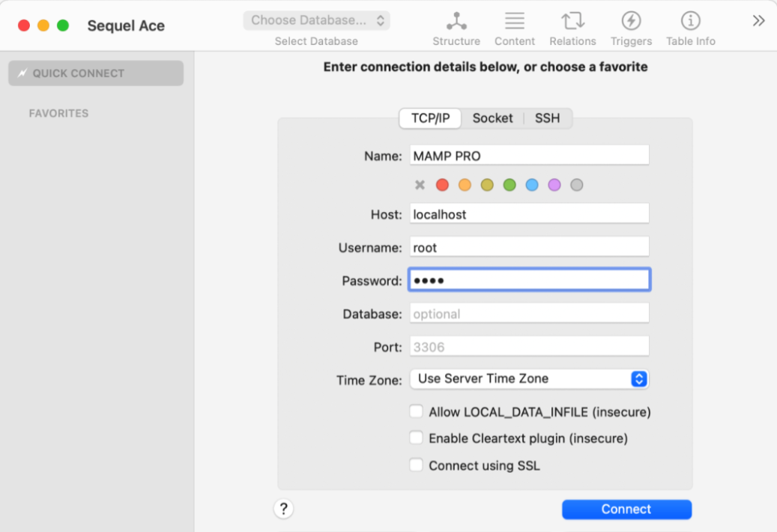777x532 pixels.
Task: Switch to the SSH tab
Action: pyautogui.click(x=547, y=118)
